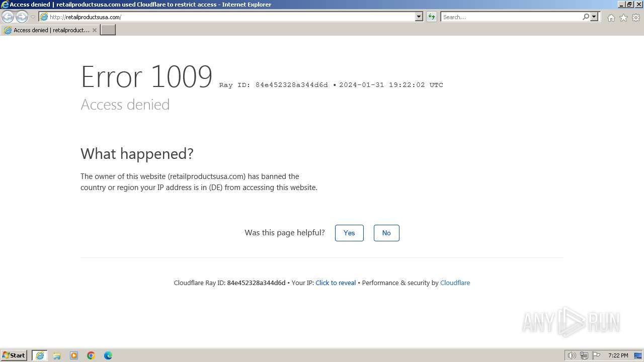Click the network tray icon
Viewport: 644px width, 362px height.
(x=584, y=355)
